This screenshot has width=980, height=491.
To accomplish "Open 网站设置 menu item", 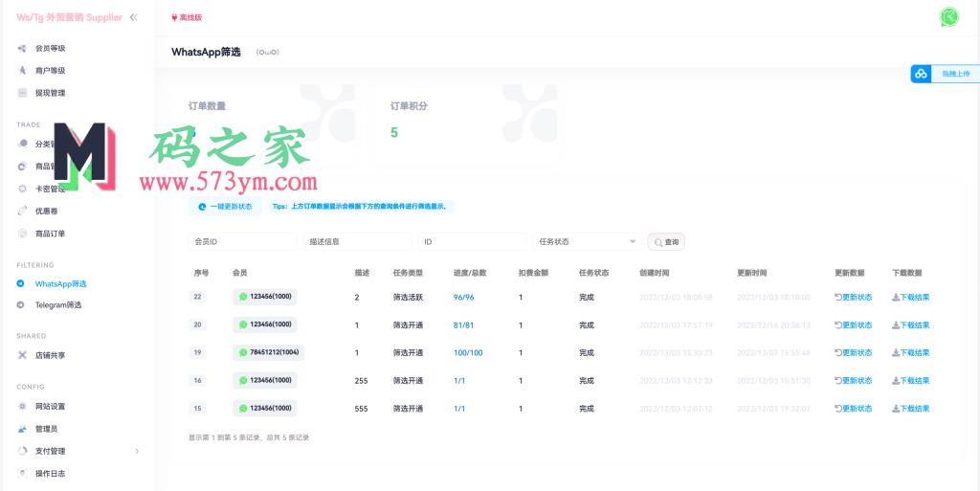I will (50, 406).
